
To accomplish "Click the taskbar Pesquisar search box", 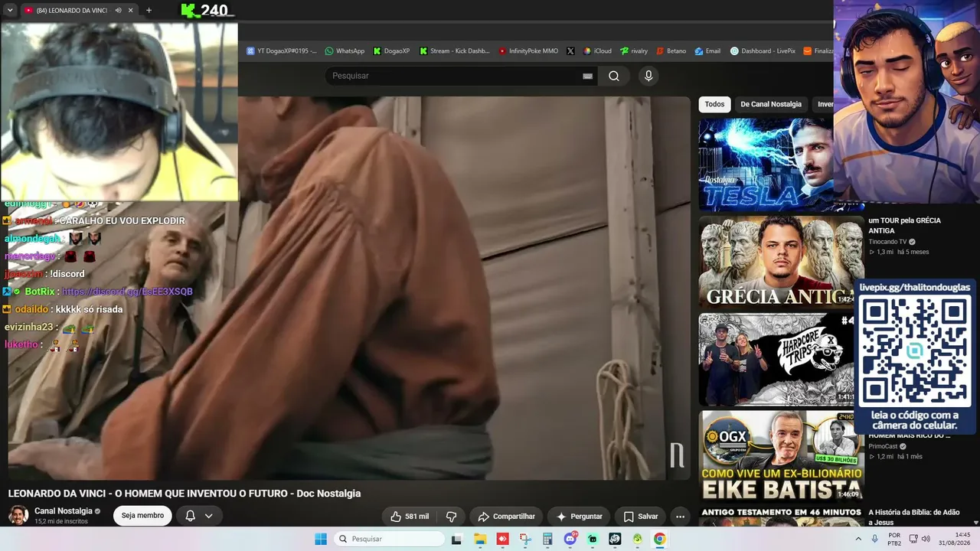I will [x=389, y=539].
